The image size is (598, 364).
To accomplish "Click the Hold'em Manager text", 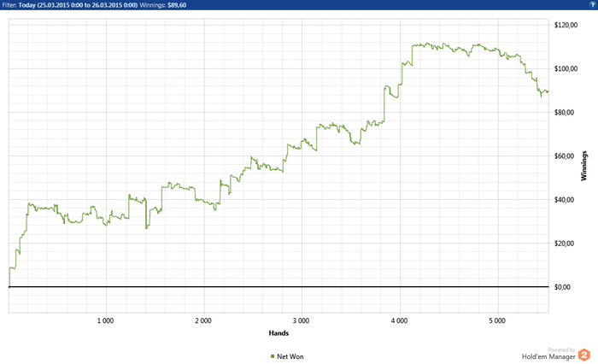I will pos(548,357).
